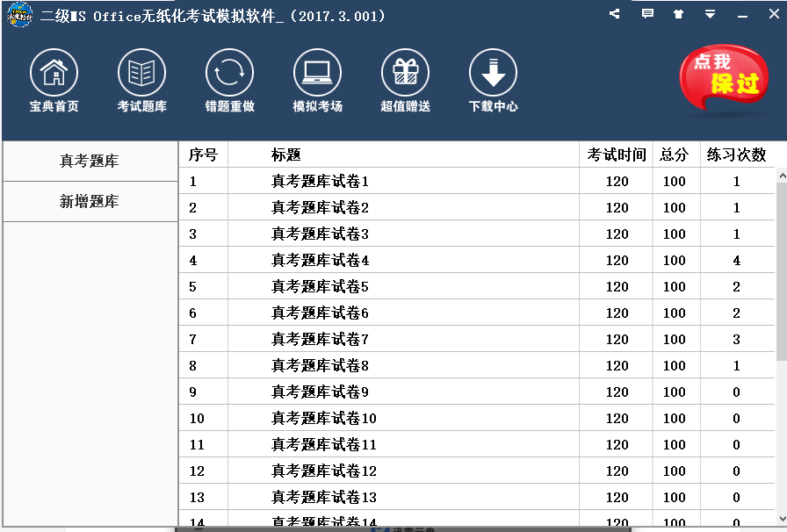This screenshot has height=532, width=787.
Task: Open the 超值赠送 gift icon
Action: point(405,72)
